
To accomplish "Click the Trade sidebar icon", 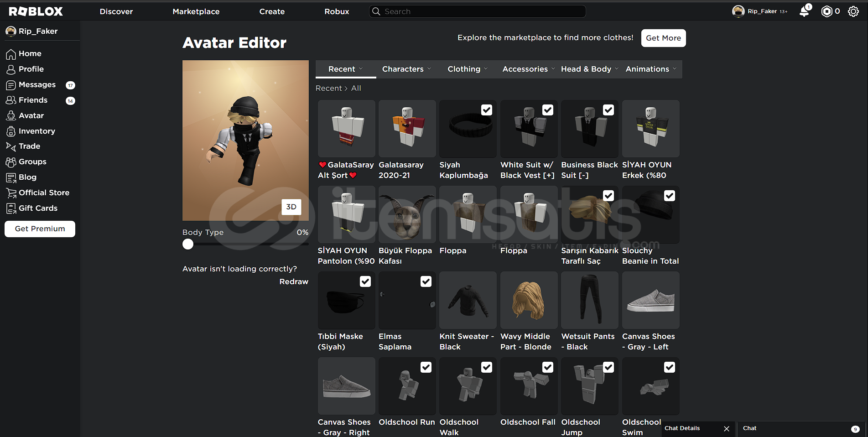I will (x=11, y=146).
